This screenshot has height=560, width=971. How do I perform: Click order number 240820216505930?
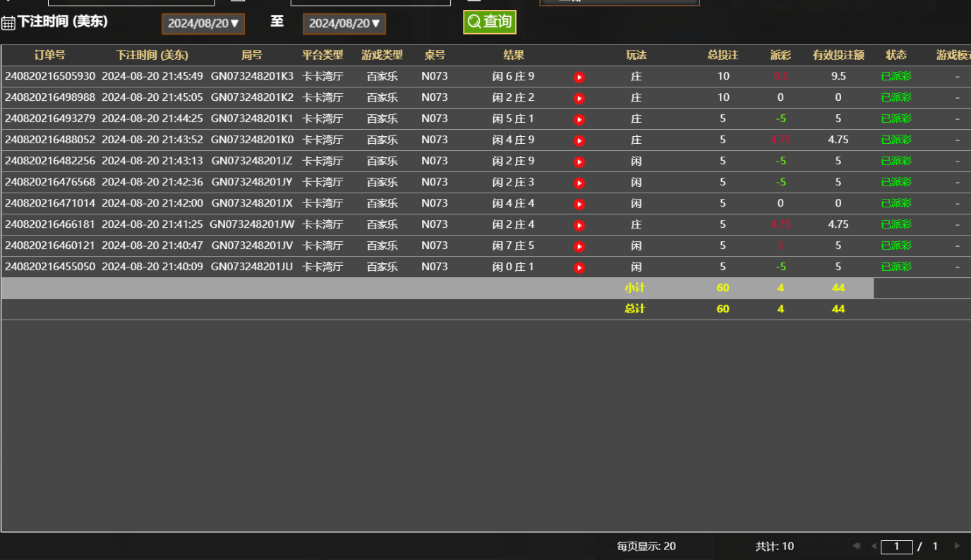click(x=50, y=76)
